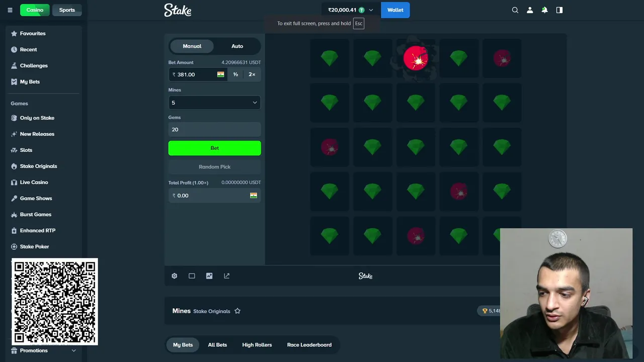Click the Stake Originals link beside Mines
Screen dimensions: 644x362
coord(212,311)
